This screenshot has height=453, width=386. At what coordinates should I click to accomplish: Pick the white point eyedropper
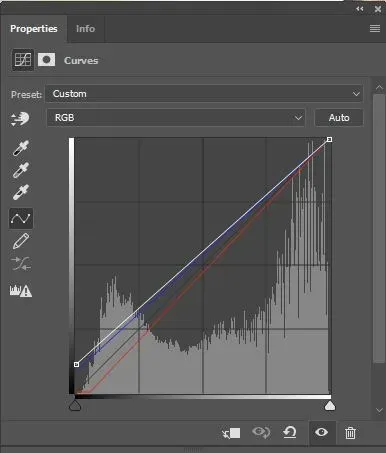pos(21,192)
